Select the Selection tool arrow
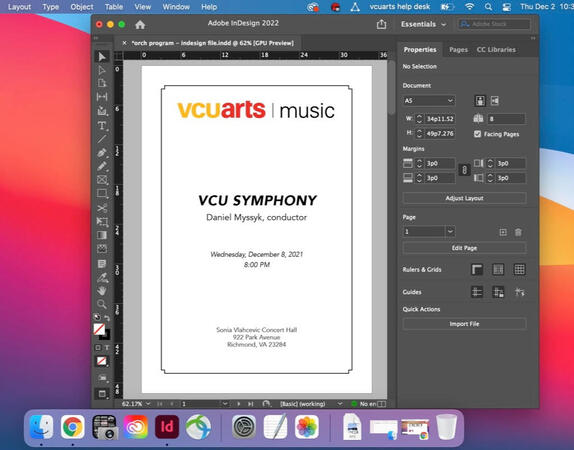This screenshot has width=574, height=450. [x=102, y=57]
